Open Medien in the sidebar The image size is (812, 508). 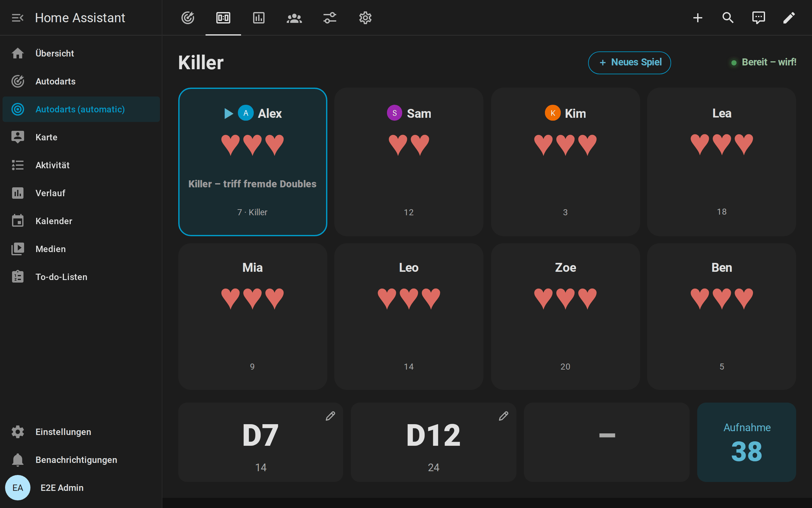point(81,249)
